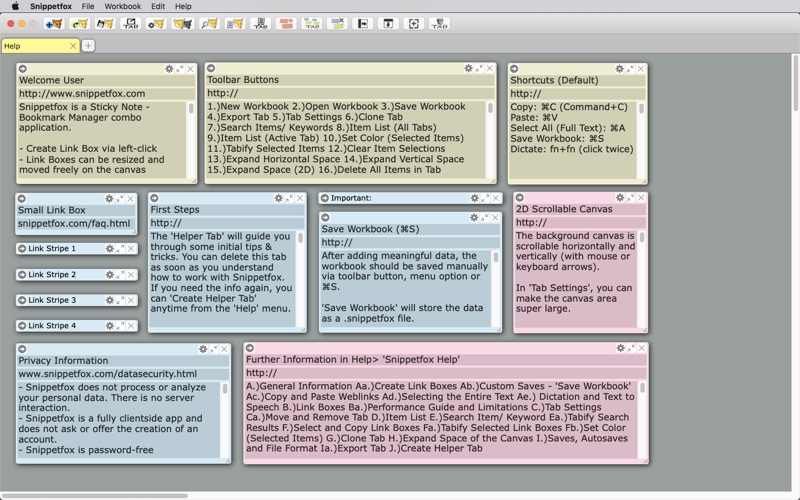The width and height of the screenshot is (800, 500).
Task: Collapse the 2D Scrollable Canvas box
Action: tap(631, 197)
